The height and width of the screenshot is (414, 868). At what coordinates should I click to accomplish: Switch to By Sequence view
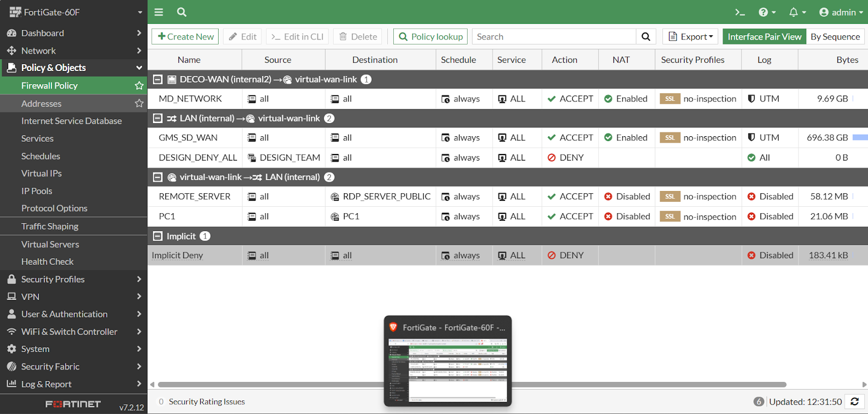pos(835,36)
